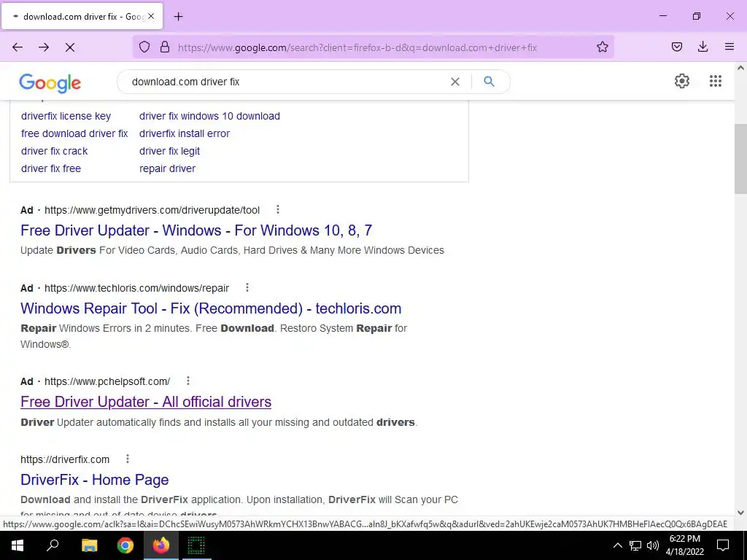Open options for the techloris.com ad
This screenshot has height=560, width=747.
point(247,287)
